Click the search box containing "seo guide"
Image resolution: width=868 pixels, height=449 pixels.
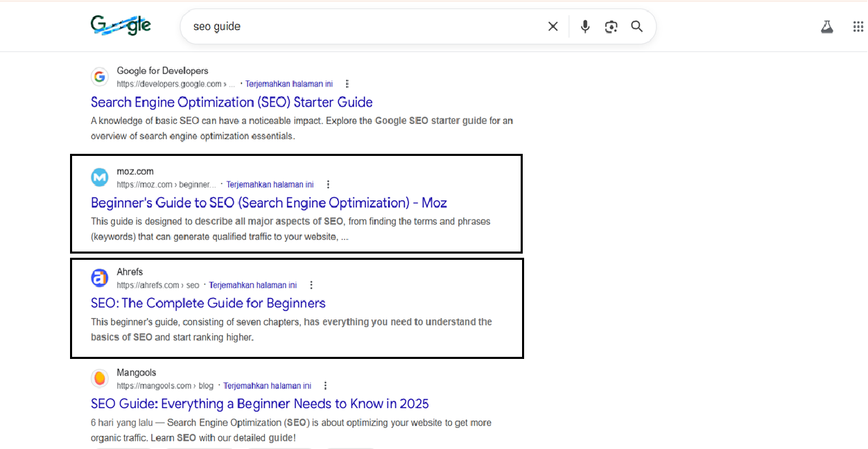click(418, 26)
